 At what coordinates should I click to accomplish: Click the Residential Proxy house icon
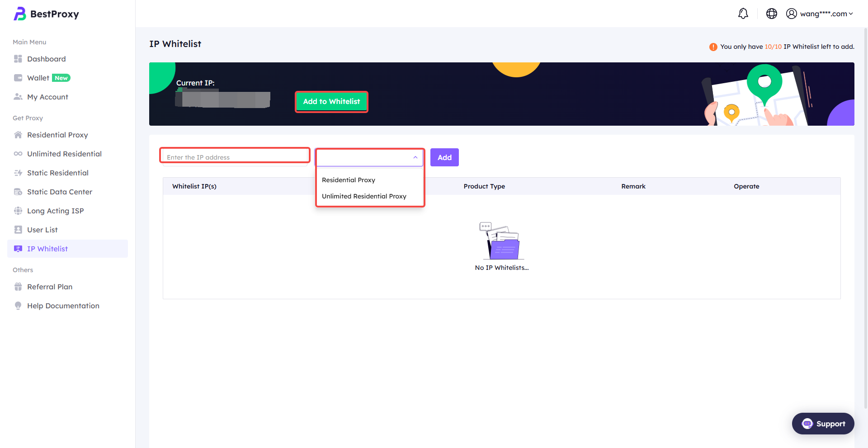point(18,135)
